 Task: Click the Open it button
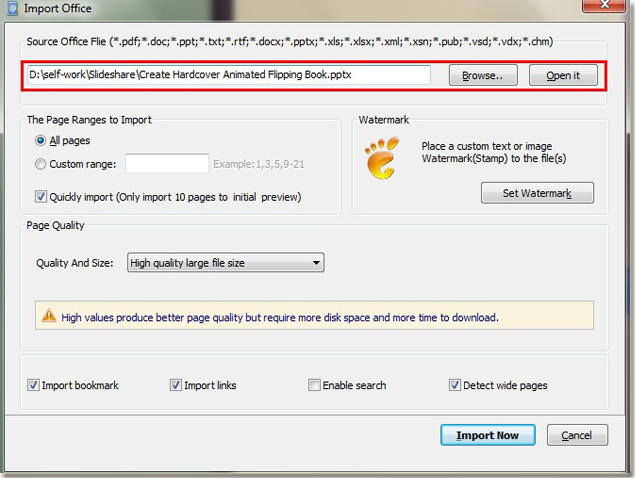click(563, 75)
